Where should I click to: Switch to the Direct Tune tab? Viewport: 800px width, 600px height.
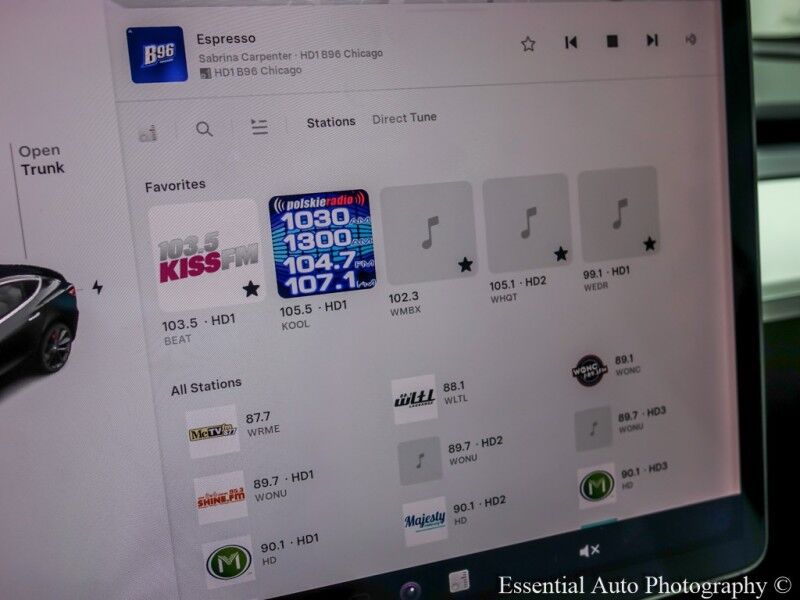(x=404, y=118)
